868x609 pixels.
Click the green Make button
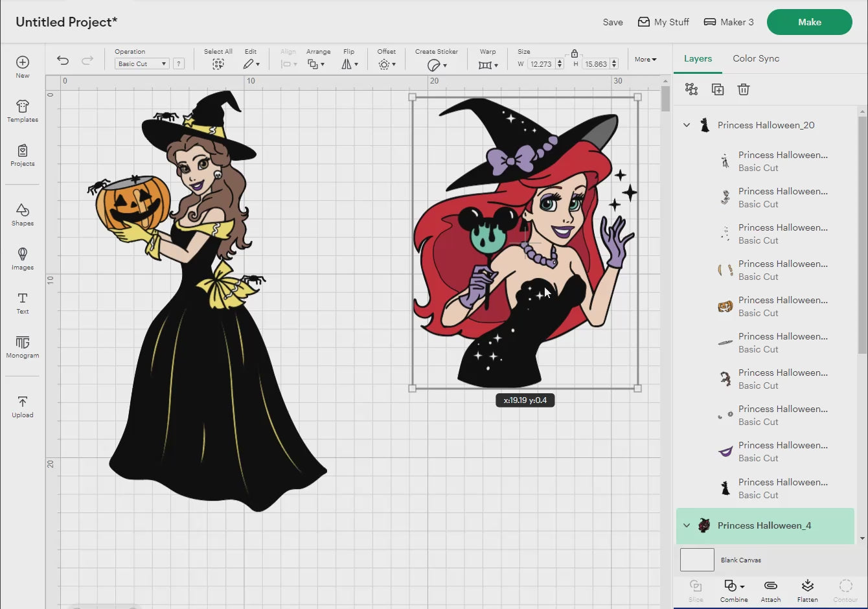(x=810, y=22)
